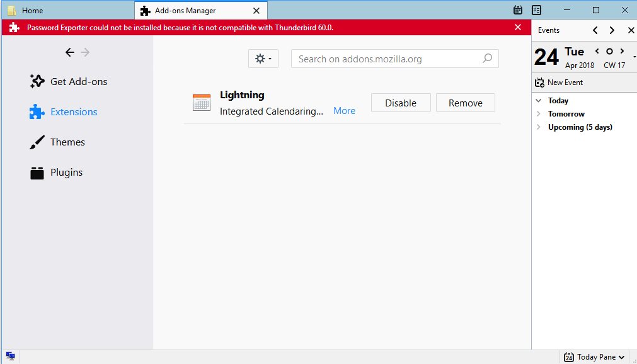Click the big date number 24
The image size is (637, 364).
click(x=546, y=57)
